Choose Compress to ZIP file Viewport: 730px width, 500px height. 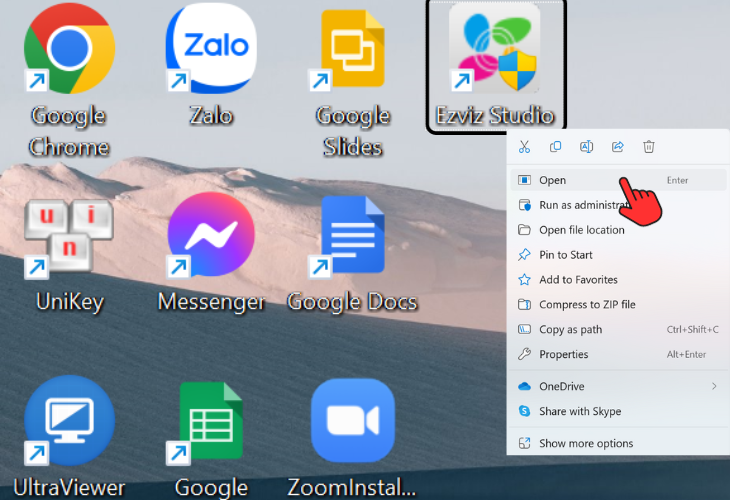(x=618, y=304)
